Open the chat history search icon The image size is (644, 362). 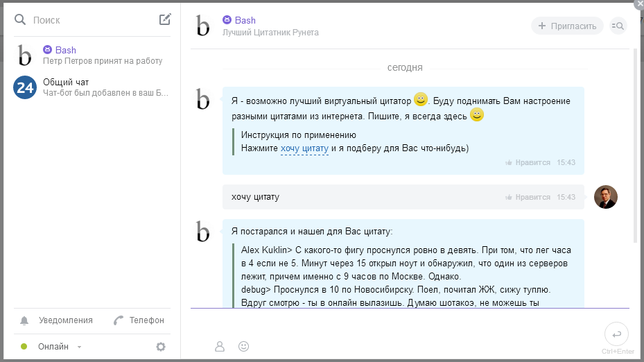pyautogui.click(x=617, y=26)
